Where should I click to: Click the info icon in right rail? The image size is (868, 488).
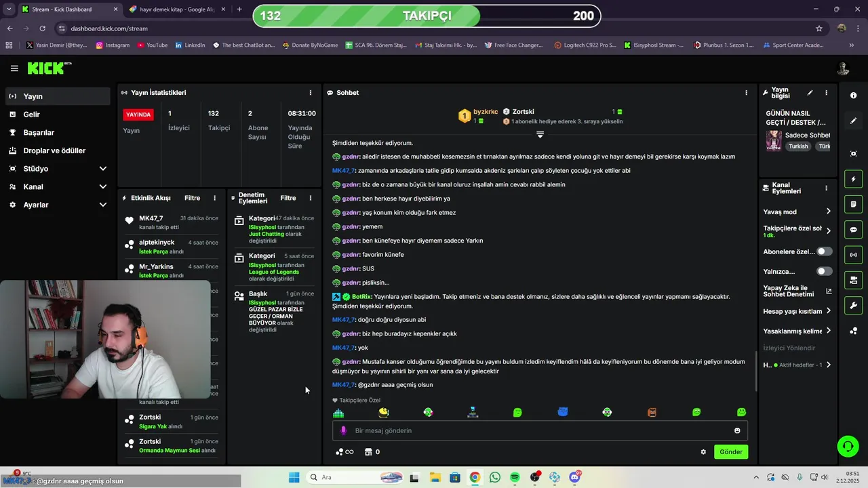click(853, 96)
